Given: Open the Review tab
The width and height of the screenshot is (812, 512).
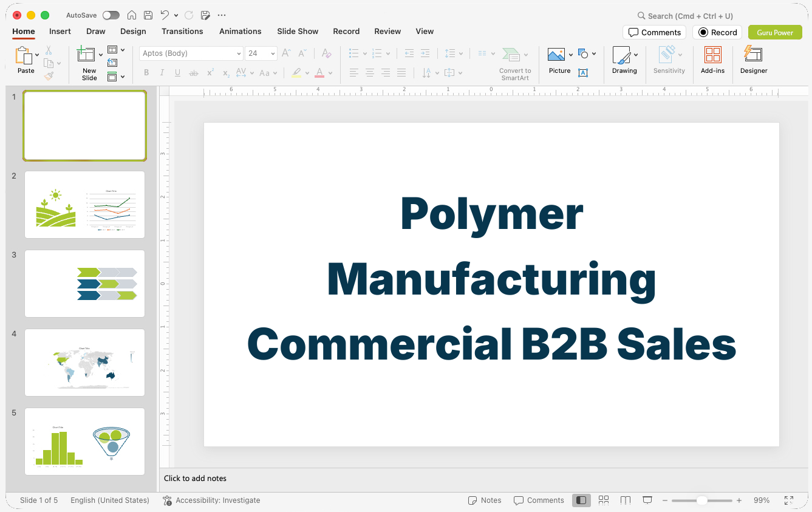Looking at the screenshot, I should [x=387, y=31].
